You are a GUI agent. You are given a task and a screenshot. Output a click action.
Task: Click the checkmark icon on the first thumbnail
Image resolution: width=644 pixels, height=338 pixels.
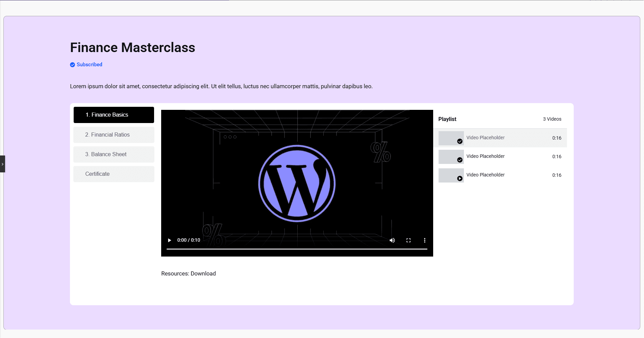(460, 141)
